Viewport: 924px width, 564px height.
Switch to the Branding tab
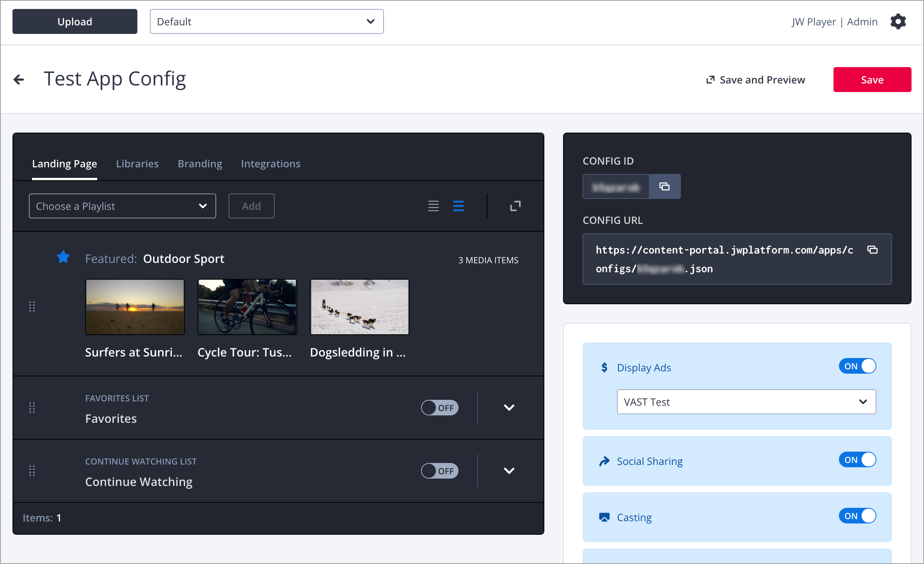coord(200,164)
